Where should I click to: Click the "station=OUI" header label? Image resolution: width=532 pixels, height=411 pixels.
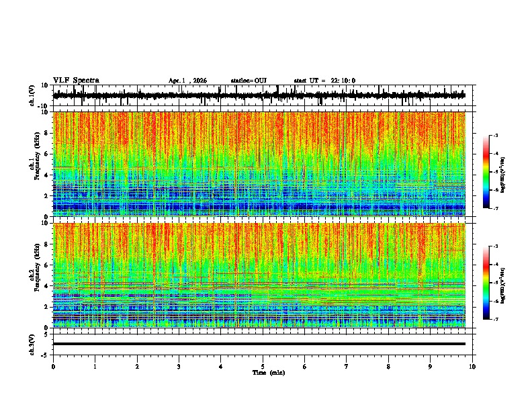point(249,81)
